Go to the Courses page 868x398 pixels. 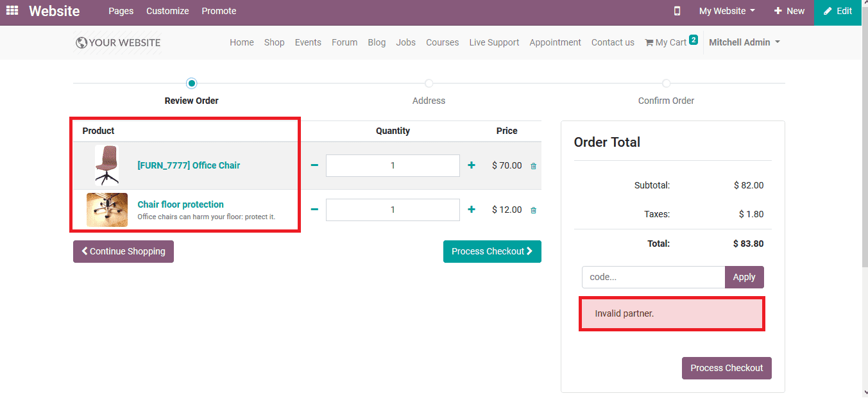443,42
